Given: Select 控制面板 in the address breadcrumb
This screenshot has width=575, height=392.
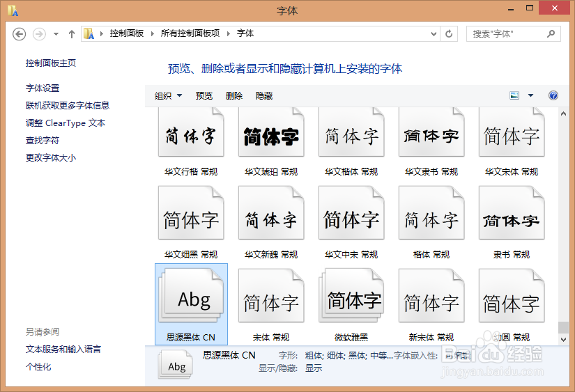Looking at the screenshot, I should coord(127,33).
